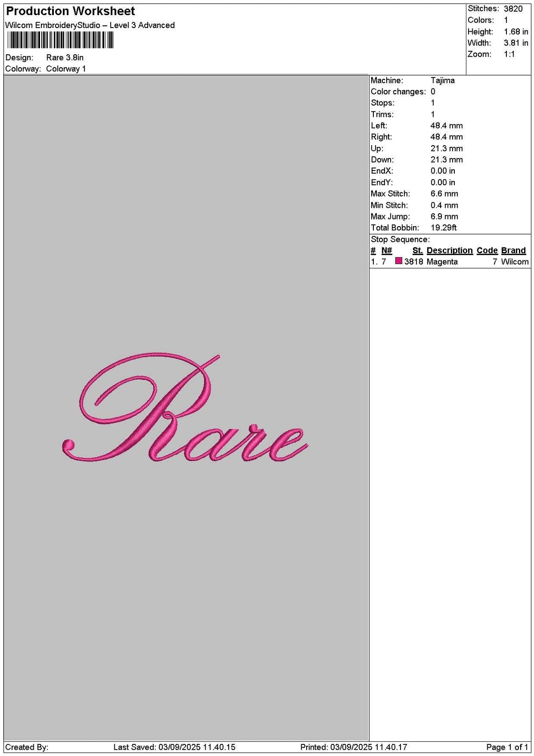Click the 'Description' column header
This screenshot has width=534, height=756.
[x=449, y=251]
